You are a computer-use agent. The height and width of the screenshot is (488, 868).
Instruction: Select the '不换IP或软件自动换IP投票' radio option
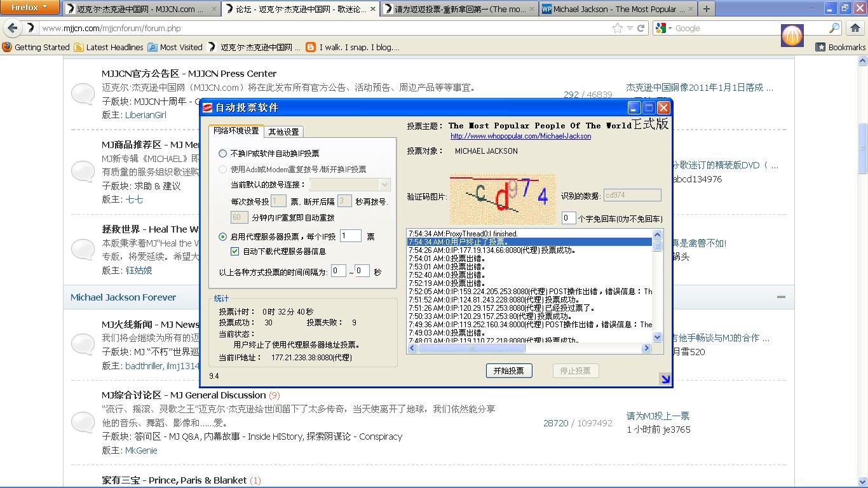[x=222, y=153]
